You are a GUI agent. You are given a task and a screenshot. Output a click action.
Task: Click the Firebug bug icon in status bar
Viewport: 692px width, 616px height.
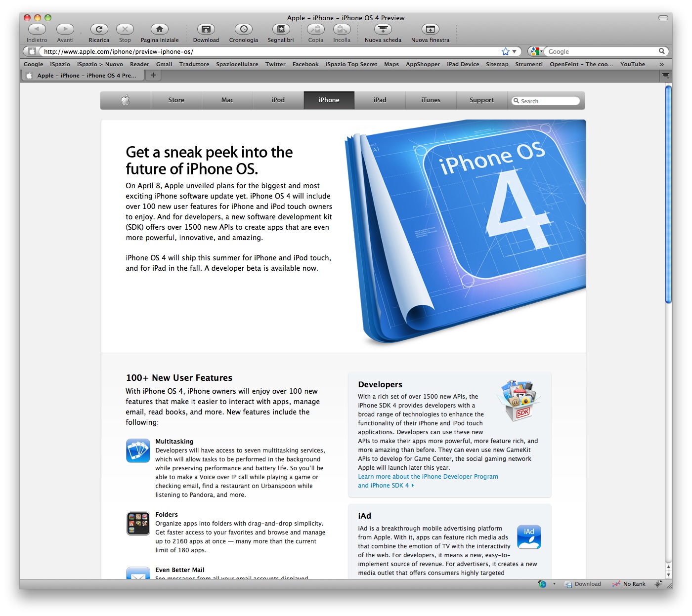tap(658, 584)
